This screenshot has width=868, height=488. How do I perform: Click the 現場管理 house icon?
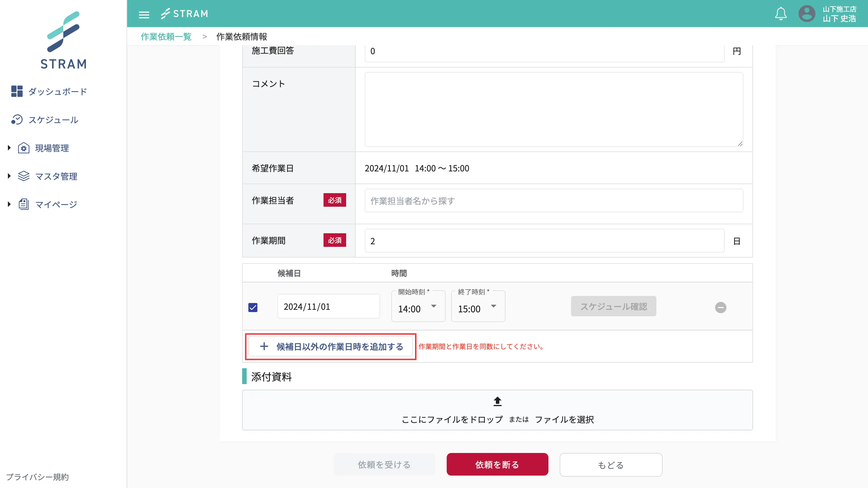[23, 148]
